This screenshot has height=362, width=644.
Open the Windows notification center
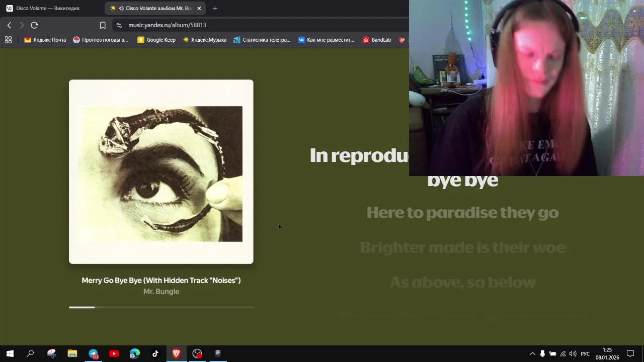[x=630, y=354]
